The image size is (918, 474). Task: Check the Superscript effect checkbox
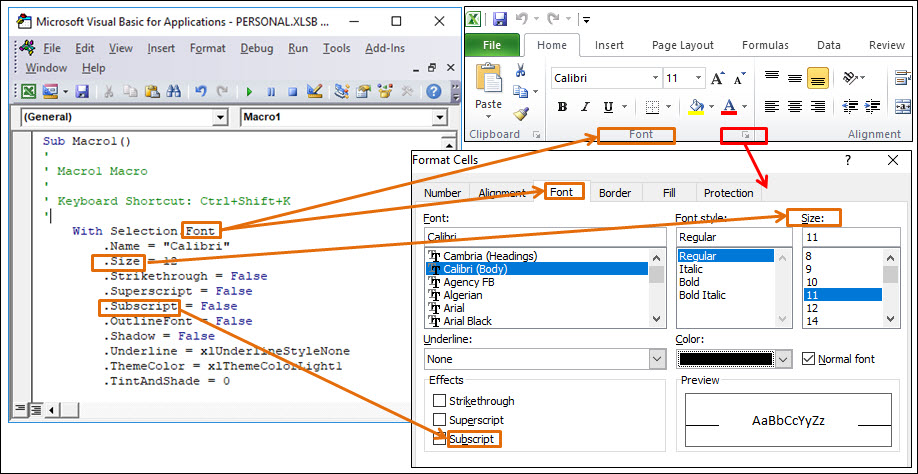(439, 420)
